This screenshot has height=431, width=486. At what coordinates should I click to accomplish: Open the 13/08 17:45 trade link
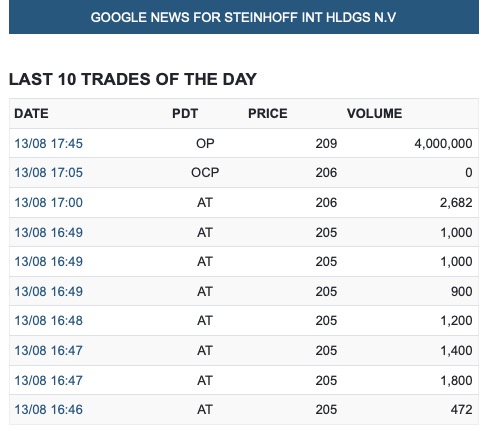(48, 144)
